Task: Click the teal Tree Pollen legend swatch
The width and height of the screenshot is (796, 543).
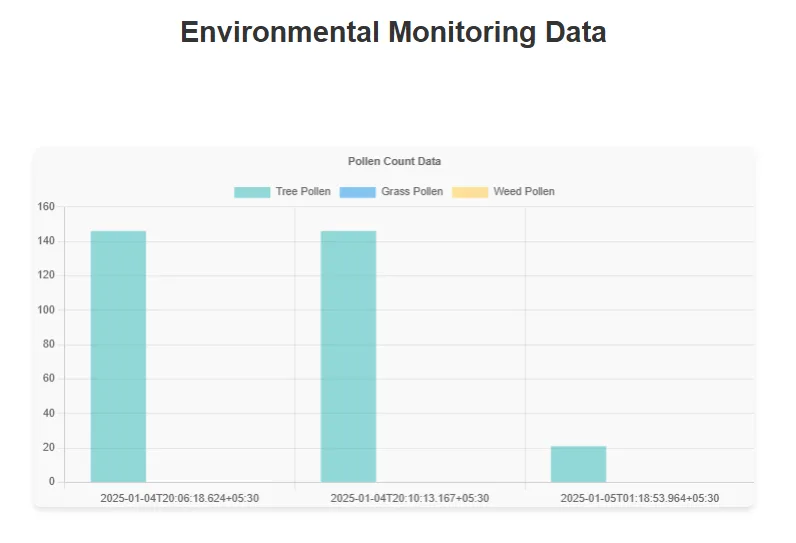Action: tap(252, 192)
